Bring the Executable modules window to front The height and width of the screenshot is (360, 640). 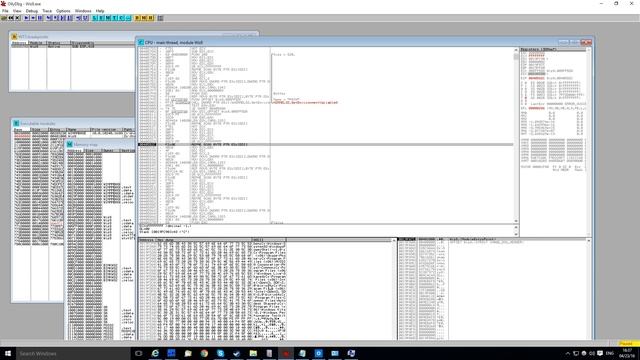tap(73, 123)
